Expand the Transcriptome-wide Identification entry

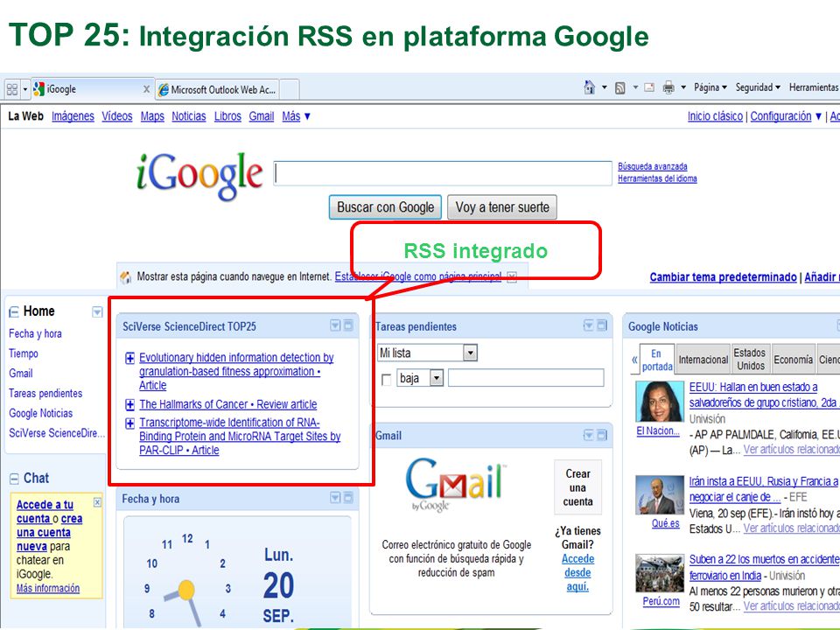[x=129, y=423]
